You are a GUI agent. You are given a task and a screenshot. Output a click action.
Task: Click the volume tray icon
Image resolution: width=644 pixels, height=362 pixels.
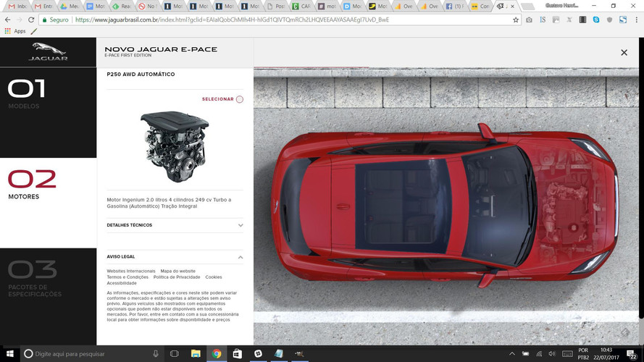(x=552, y=354)
